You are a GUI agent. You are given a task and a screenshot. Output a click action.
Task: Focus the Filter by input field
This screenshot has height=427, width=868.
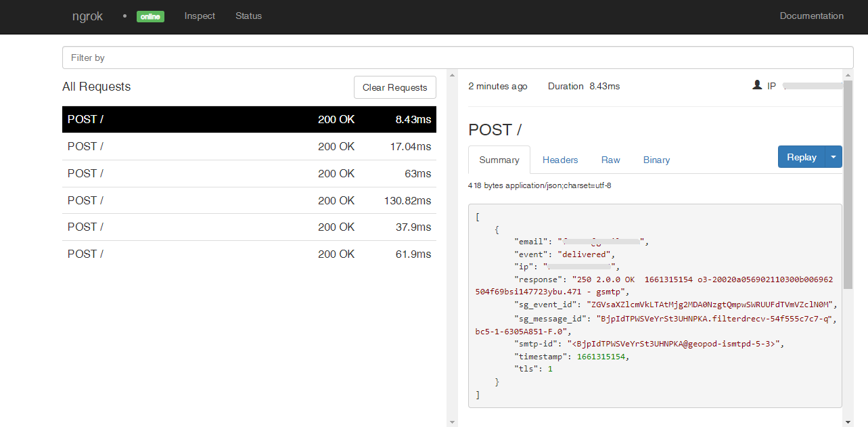458,58
